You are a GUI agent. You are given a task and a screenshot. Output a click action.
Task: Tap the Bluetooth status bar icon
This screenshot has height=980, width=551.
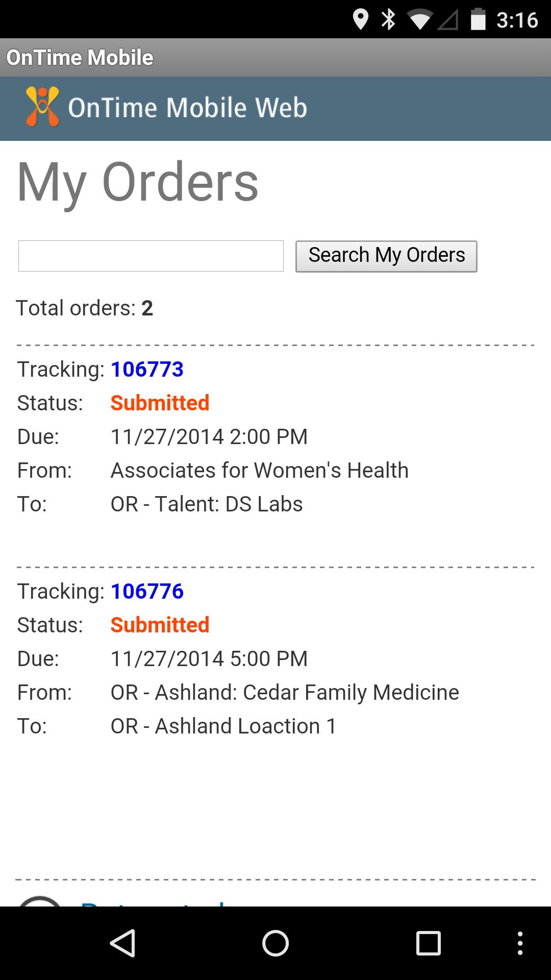tap(389, 20)
